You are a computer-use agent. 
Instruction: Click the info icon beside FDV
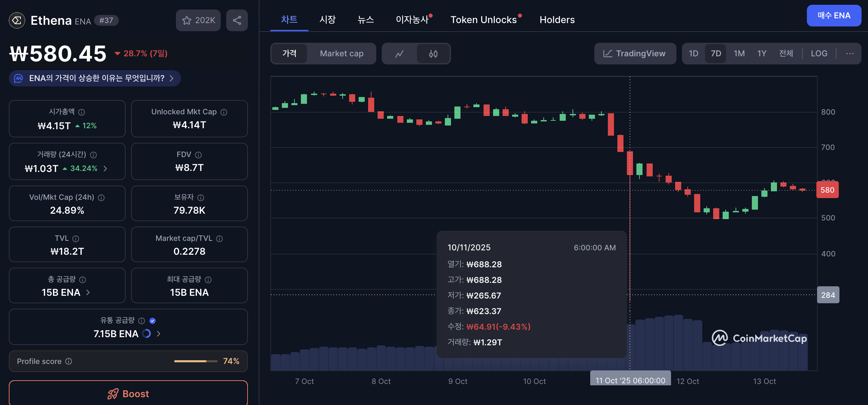[x=198, y=155]
